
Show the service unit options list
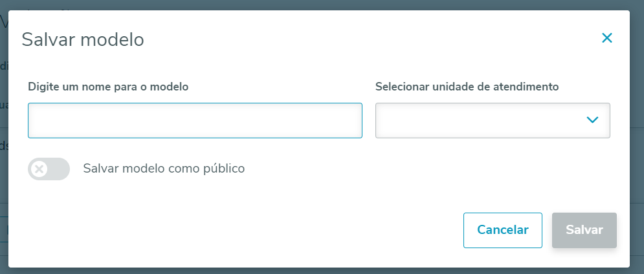[493, 120]
